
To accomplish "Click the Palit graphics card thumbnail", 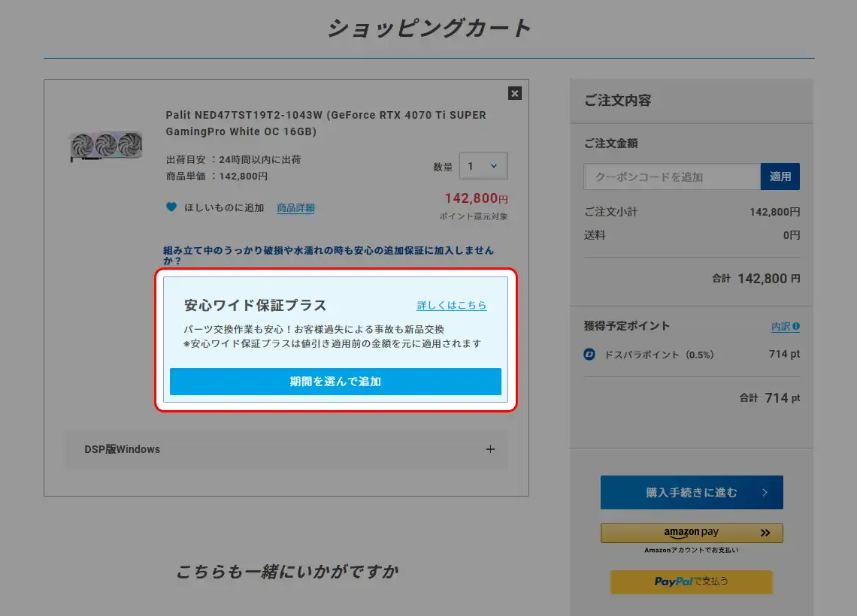I will pyautogui.click(x=106, y=146).
